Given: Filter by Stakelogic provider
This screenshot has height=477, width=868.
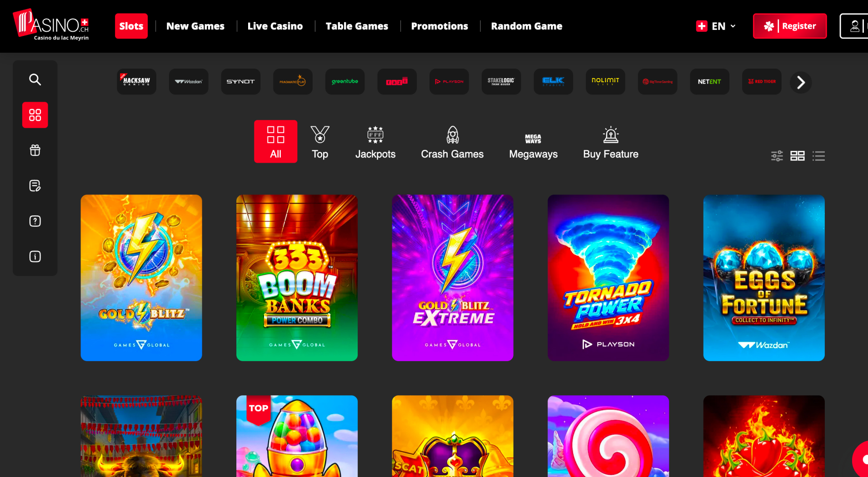Looking at the screenshot, I should 501,82.
